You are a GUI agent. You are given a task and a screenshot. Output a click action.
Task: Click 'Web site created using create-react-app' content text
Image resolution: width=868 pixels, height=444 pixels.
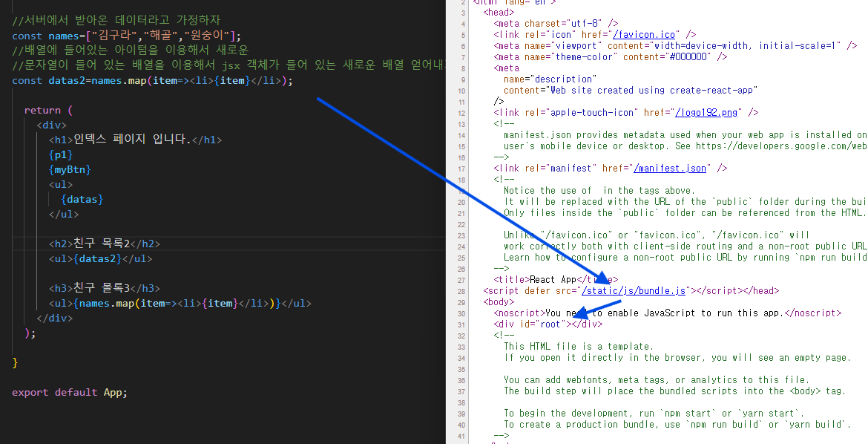[x=653, y=91]
